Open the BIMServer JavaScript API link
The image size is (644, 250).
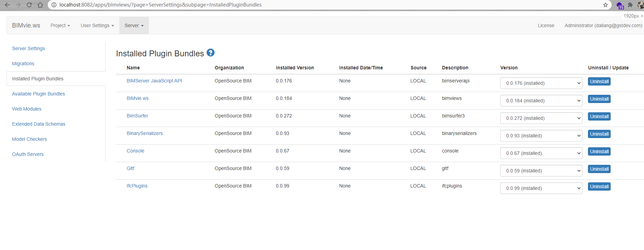154,81
